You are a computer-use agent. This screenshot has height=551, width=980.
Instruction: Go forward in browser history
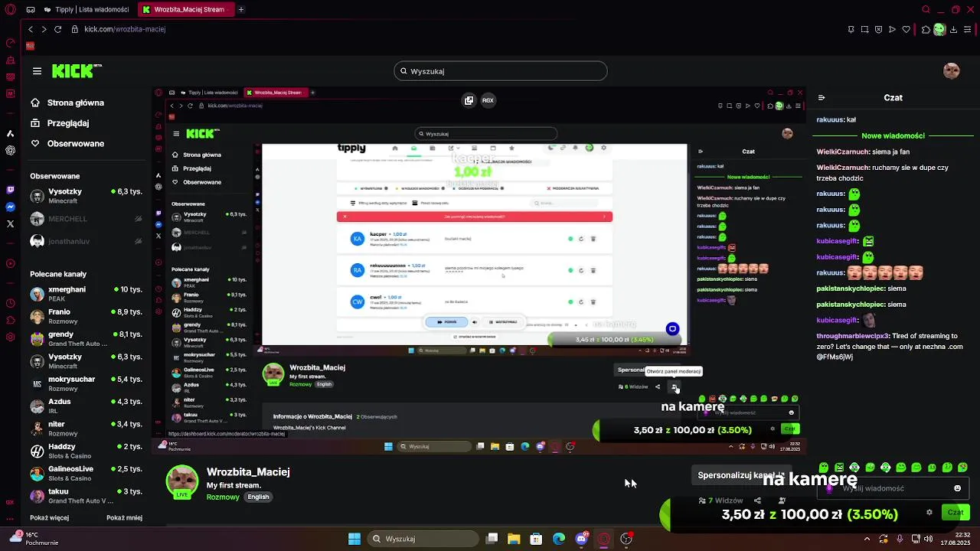pyautogui.click(x=44, y=29)
